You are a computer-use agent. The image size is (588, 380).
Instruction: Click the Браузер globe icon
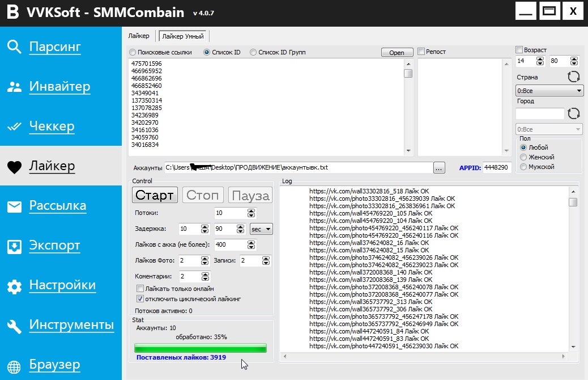coord(14,365)
